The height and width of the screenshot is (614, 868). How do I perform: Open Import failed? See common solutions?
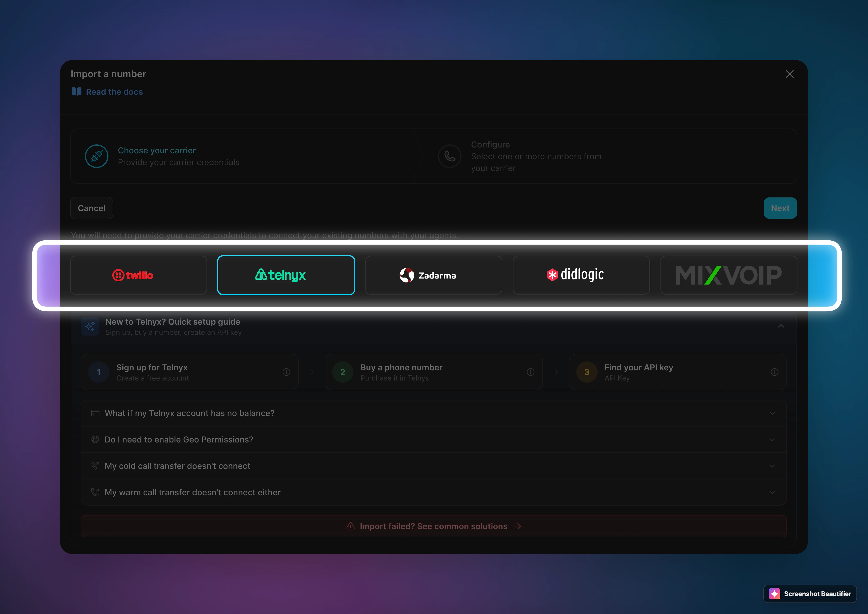point(434,526)
